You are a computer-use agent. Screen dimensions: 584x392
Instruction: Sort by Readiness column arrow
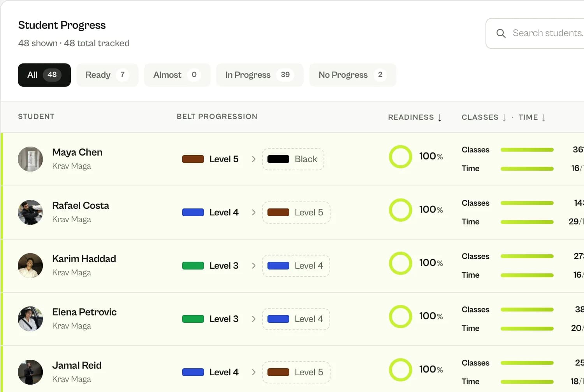pos(440,118)
